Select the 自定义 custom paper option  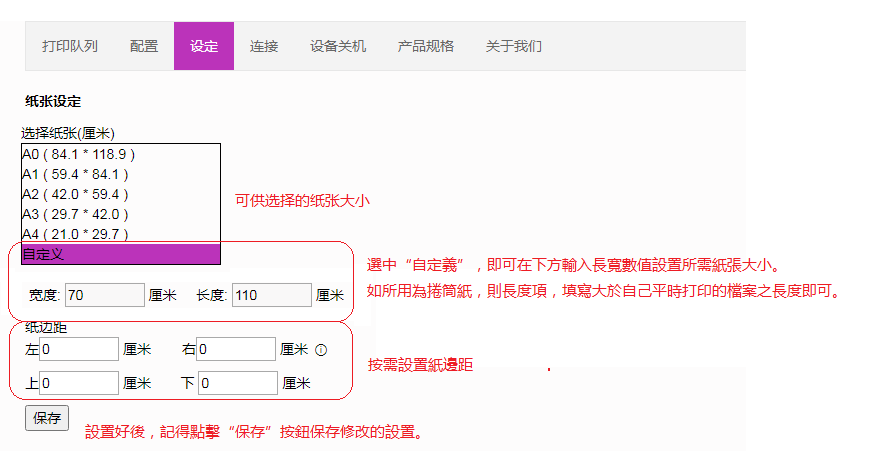tap(120, 254)
